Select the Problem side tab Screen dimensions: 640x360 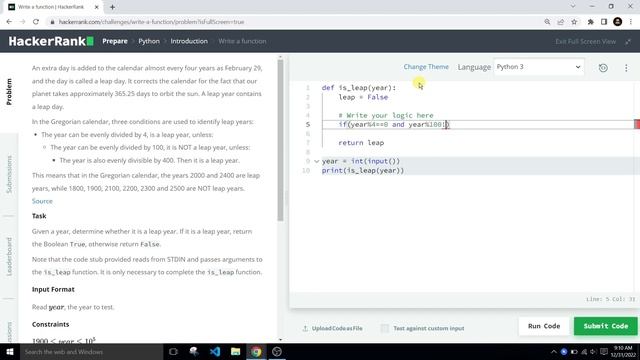pos(9,92)
